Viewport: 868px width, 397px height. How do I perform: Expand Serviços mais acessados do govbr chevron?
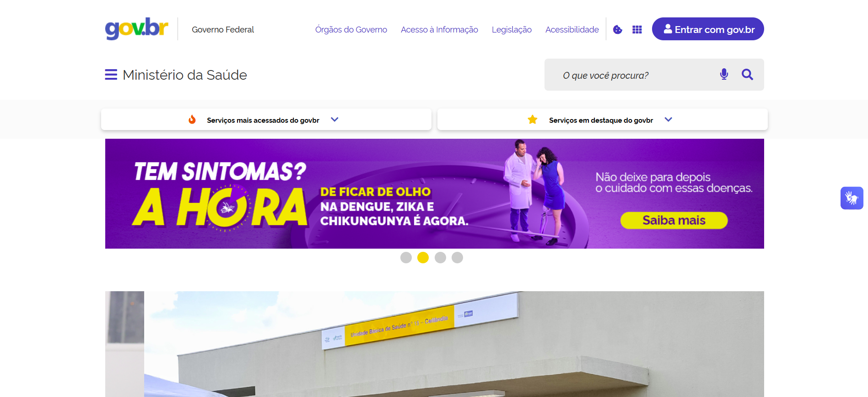pos(334,120)
